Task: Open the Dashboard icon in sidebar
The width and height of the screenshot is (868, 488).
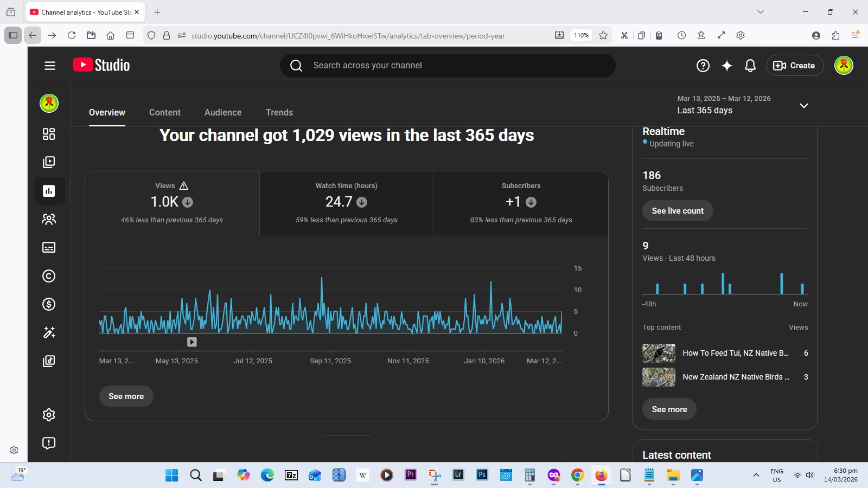Action: point(49,134)
